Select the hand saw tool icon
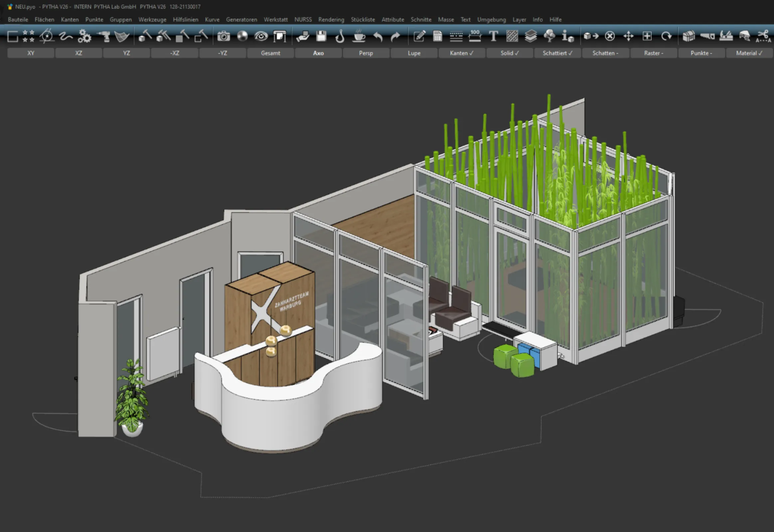The height and width of the screenshot is (532, 774). click(707, 36)
